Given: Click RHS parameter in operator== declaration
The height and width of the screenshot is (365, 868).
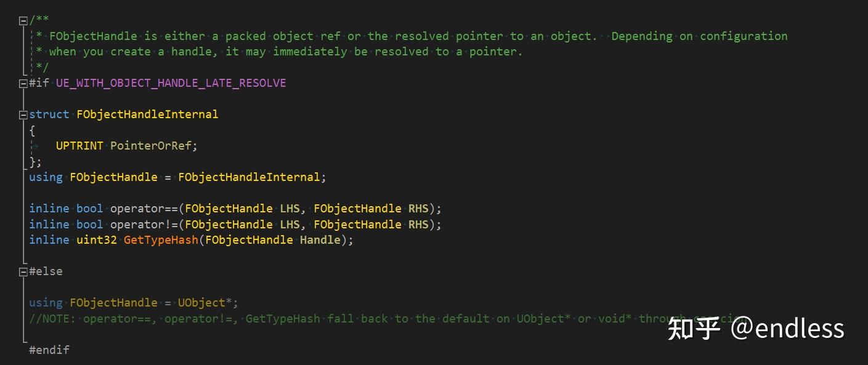Looking at the screenshot, I should (x=418, y=208).
